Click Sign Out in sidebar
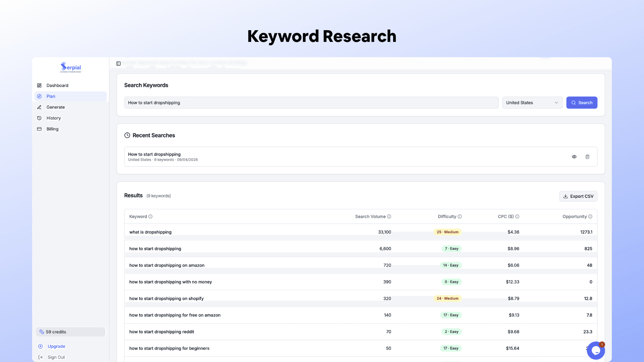Image resolution: width=644 pixels, height=362 pixels. (56, 357)
